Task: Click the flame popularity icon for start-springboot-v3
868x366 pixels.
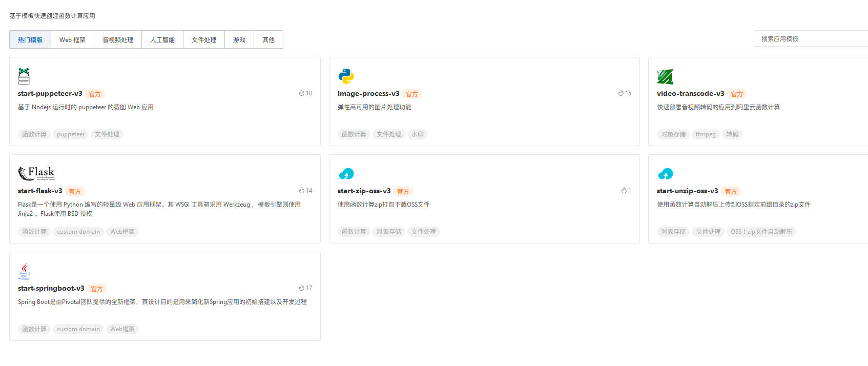Action: tap(302, 288)
